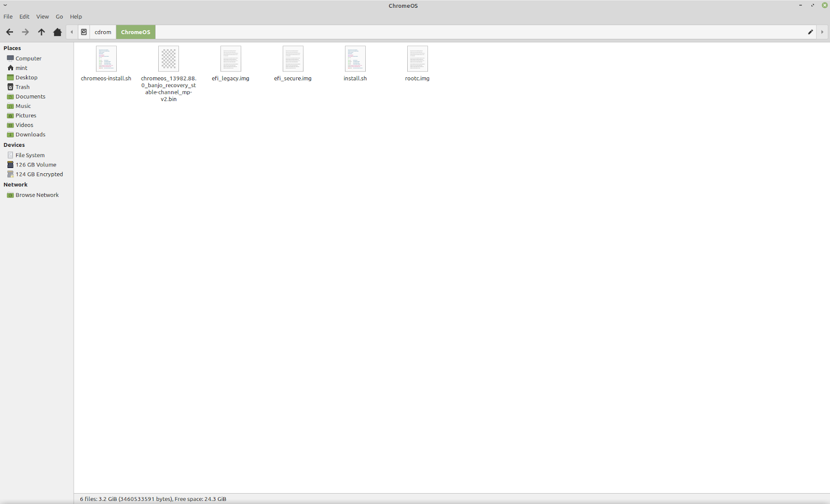Select the cdrom breadcrumb
Image resolution: width=830 pixels, height=504 pixels.
click(x=103, y=32)
